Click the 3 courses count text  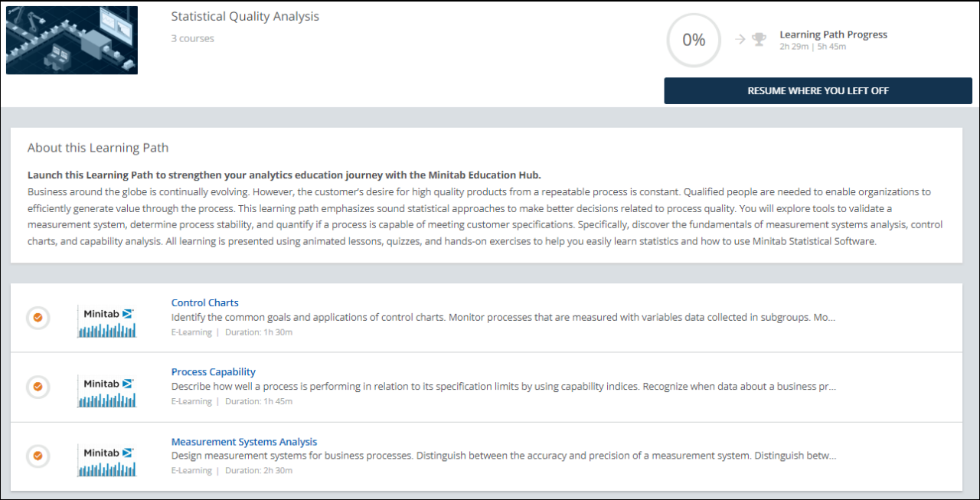pyautogui.click(x=192, y=38)
